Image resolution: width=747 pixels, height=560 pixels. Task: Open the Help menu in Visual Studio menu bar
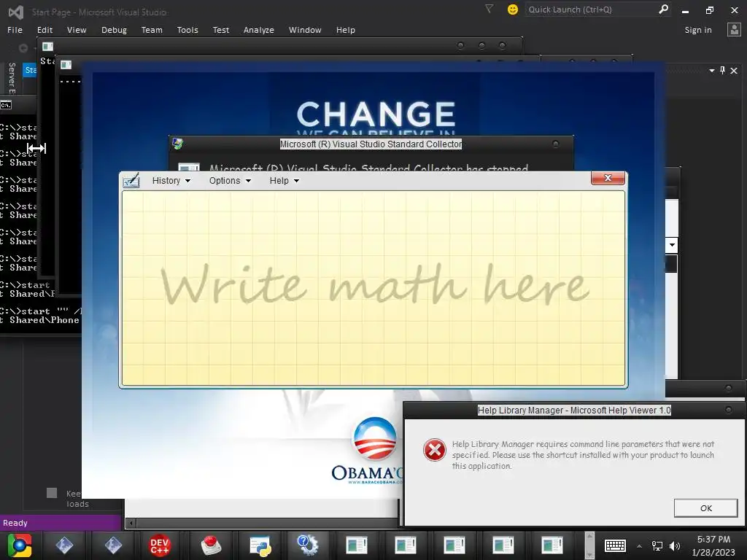[x=345, y=30]
